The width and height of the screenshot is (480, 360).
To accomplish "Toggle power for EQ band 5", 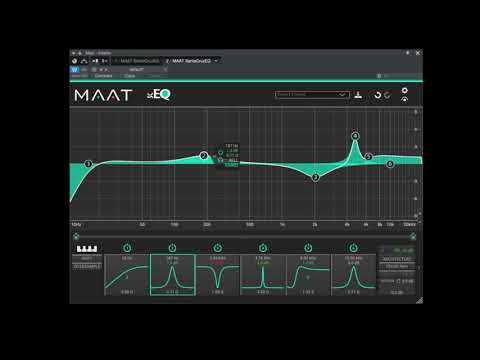I will 308,248.
